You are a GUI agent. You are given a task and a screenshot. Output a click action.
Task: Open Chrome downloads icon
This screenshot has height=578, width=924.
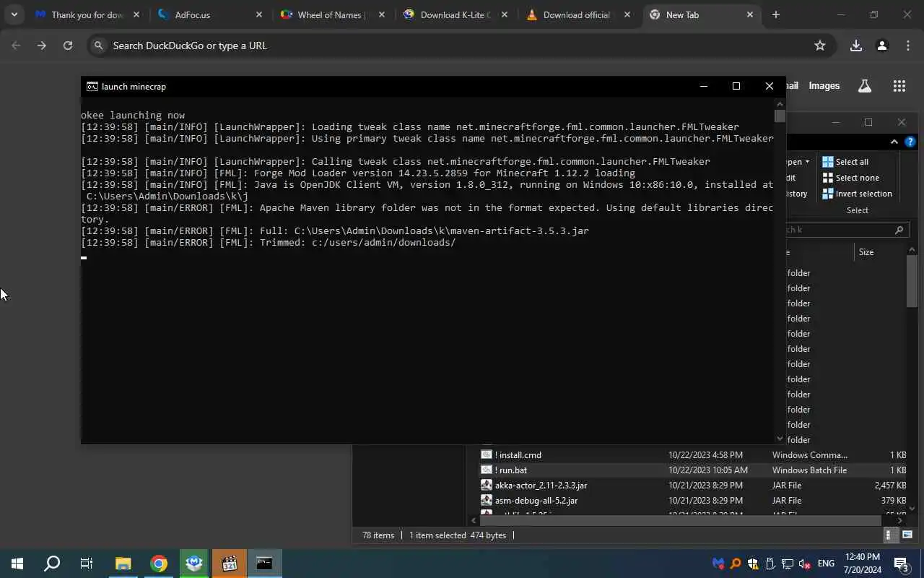(x=856, y=46)
